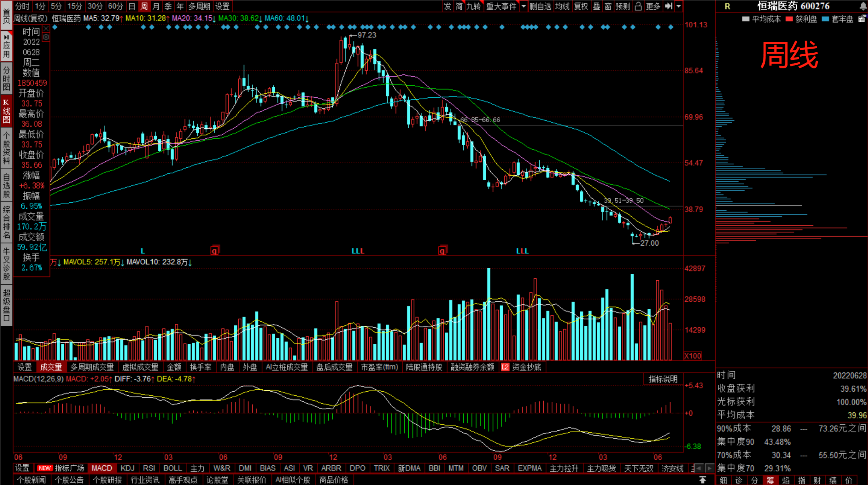Click the chip distribution settings icon
The image size is (868, 485).
click(862, 18)
